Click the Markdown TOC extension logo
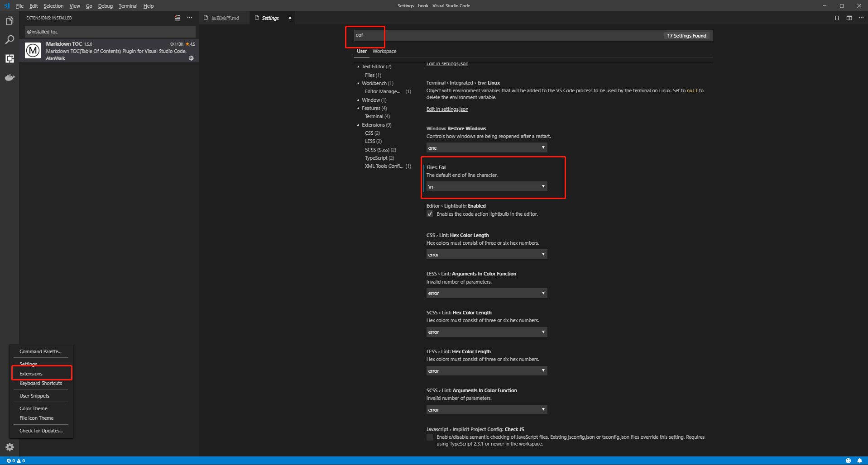 point(33,51)
